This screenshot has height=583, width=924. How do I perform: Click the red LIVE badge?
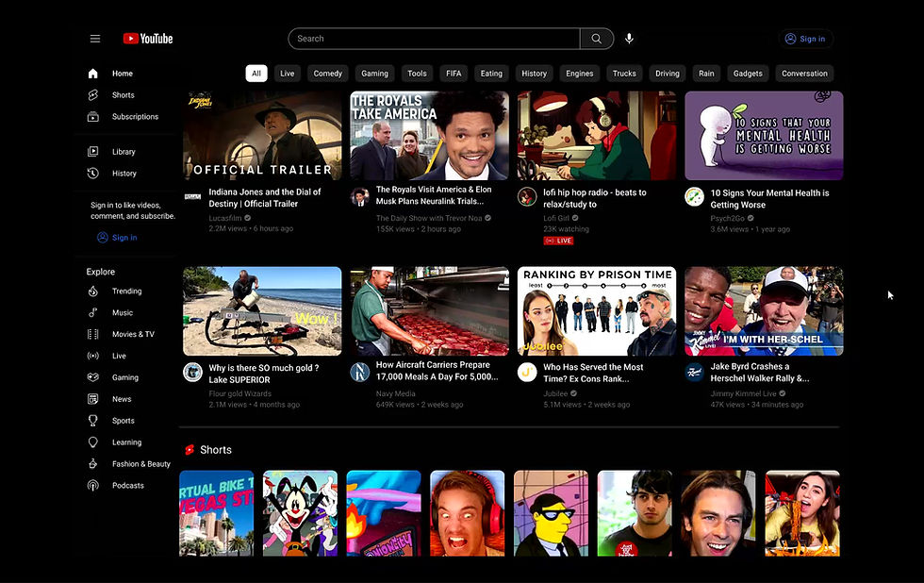pyautogui.click(x=558, y=241)
